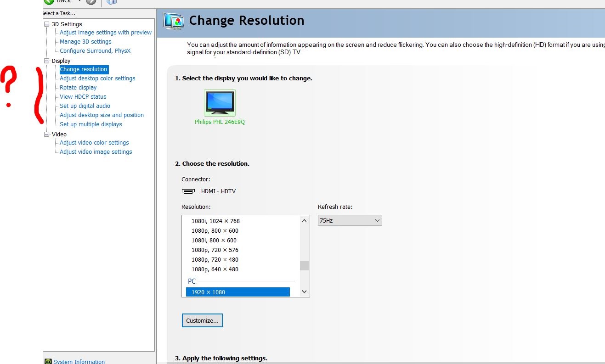Open the Refresh rate 75Hz dropdown

tap(350, 220)
